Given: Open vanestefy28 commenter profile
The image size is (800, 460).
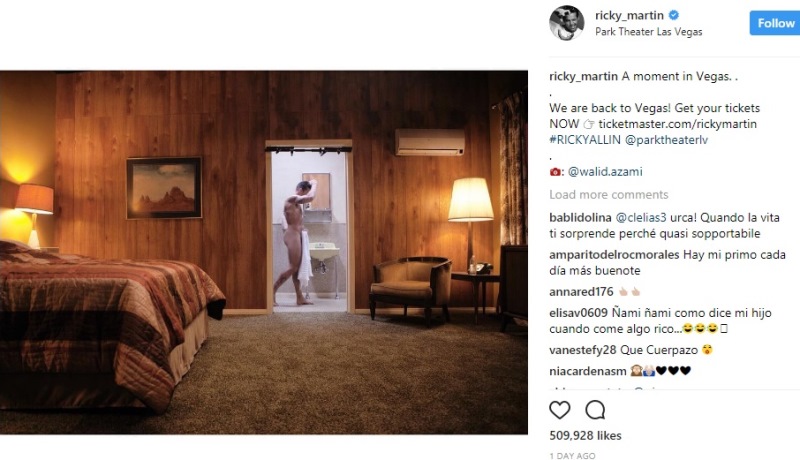Looking at the screenshot, I should (x=583, y=350).
